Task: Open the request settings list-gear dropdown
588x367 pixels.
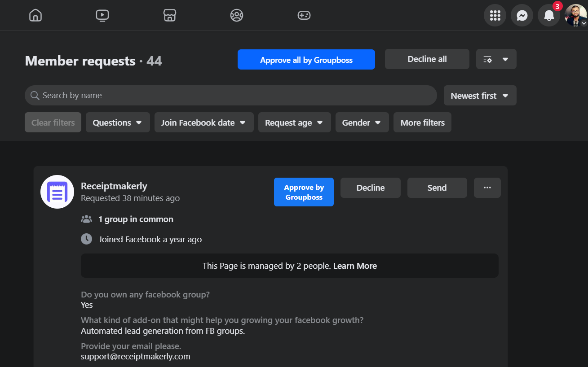Action: [x=496, y=59]
